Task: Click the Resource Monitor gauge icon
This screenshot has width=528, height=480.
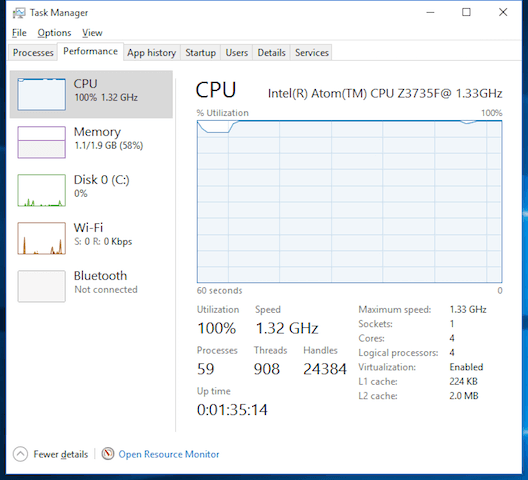Action: pos(108,454)
